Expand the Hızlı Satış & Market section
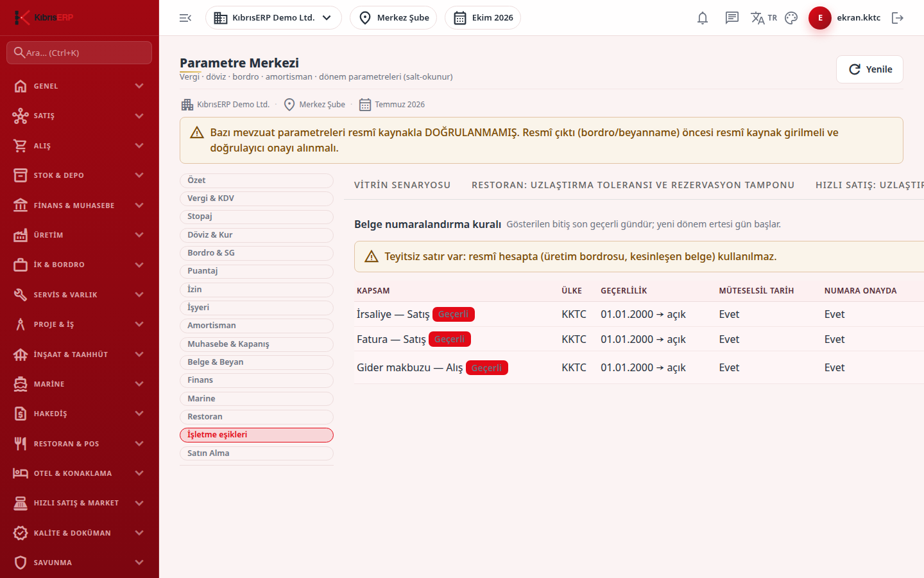Image resolution: width=924 pixels, height=578 pixels. pyautogui.click(x=80, y=503)
